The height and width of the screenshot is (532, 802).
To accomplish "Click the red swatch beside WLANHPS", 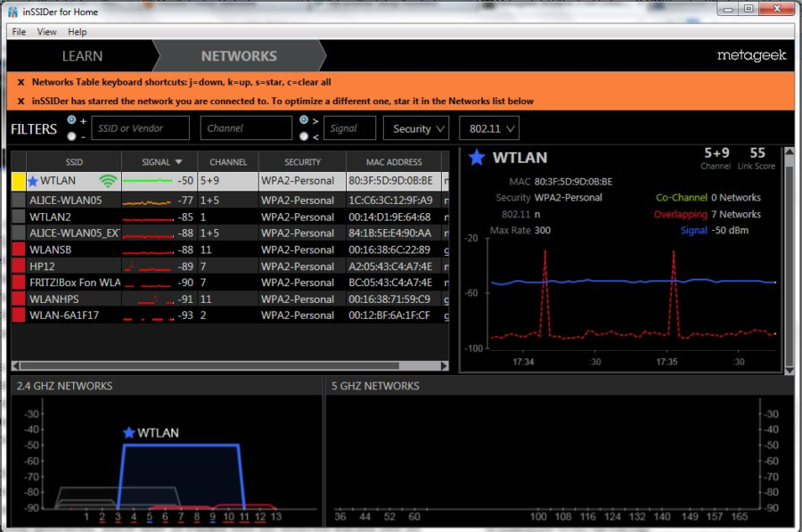I will [19, 299].
